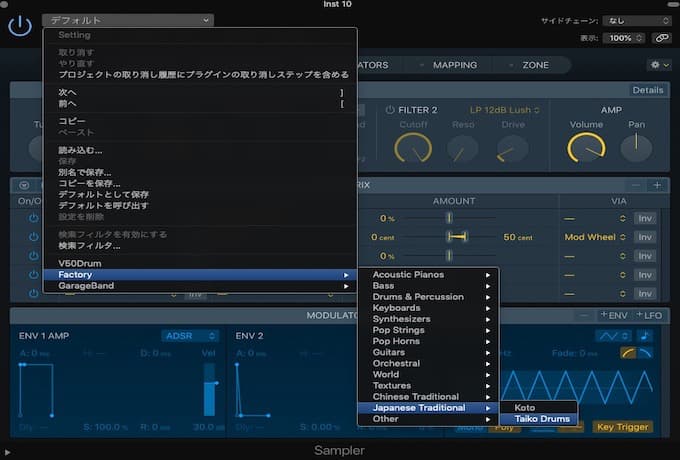The width and height of the screenshot is (680, 460).
Task: Select the Koto instrument
Action: pyautogui.click(x=539, y=408)
